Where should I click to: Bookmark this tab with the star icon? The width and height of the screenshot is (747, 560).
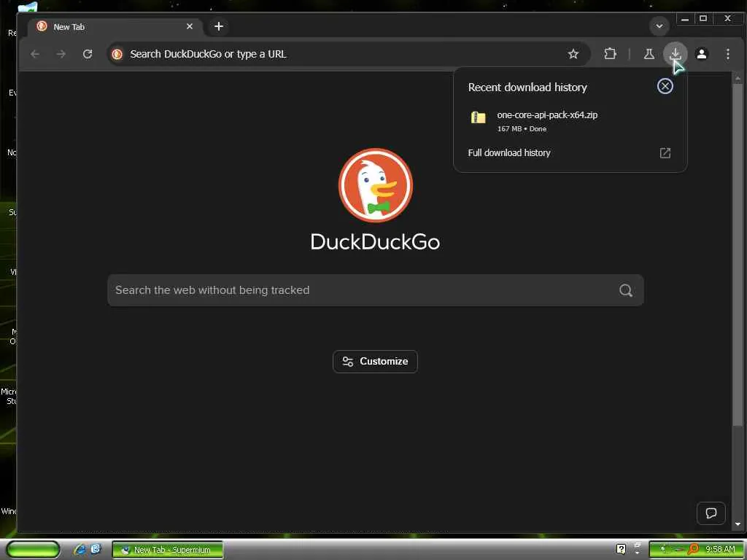click(573, 54)
